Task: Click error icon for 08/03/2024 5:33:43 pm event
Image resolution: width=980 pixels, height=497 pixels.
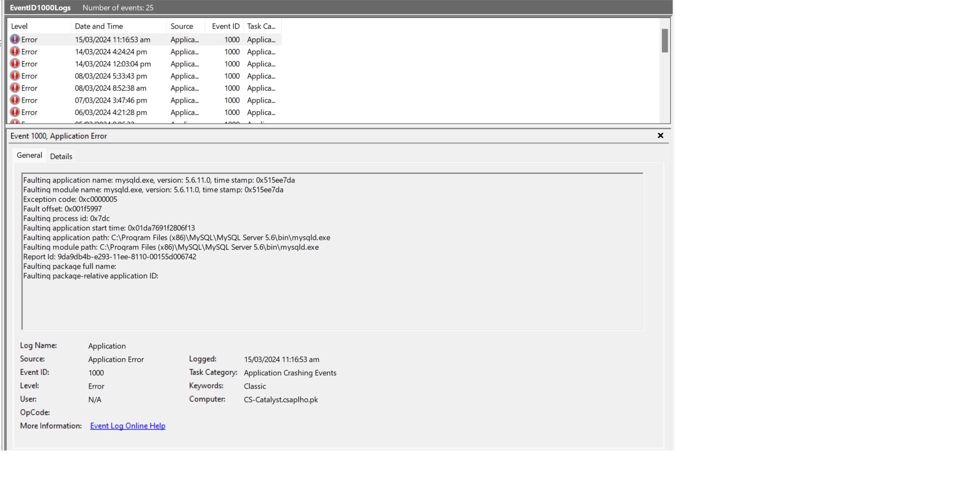Action: coord(15,76)
